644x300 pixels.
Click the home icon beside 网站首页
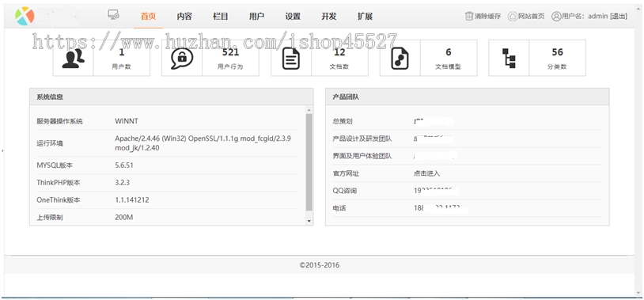pos(512,17)
